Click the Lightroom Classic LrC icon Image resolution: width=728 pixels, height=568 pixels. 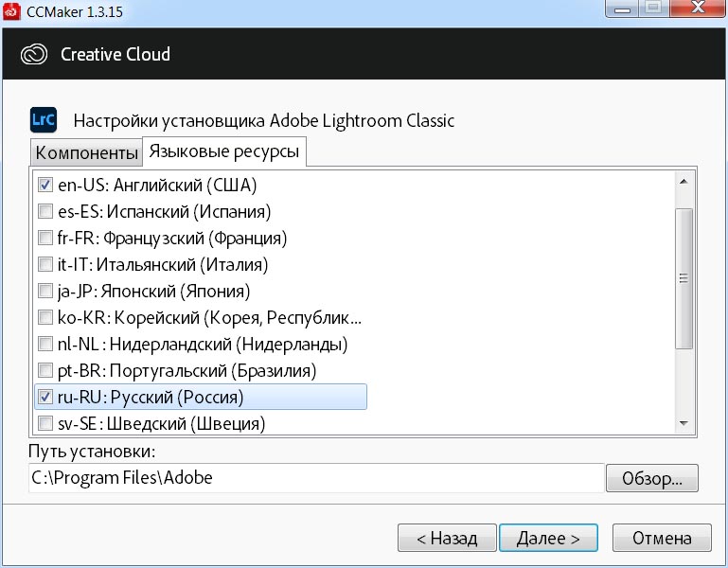coord(44,120)
